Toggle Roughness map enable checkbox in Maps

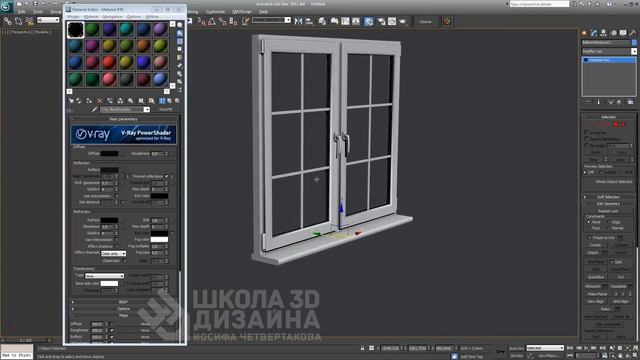click(x=112, y=330)
